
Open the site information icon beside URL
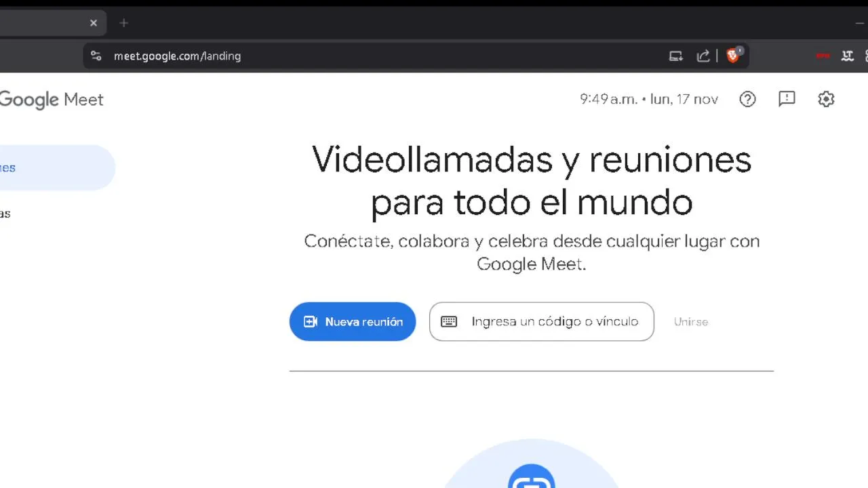click(x=96, y=56)
